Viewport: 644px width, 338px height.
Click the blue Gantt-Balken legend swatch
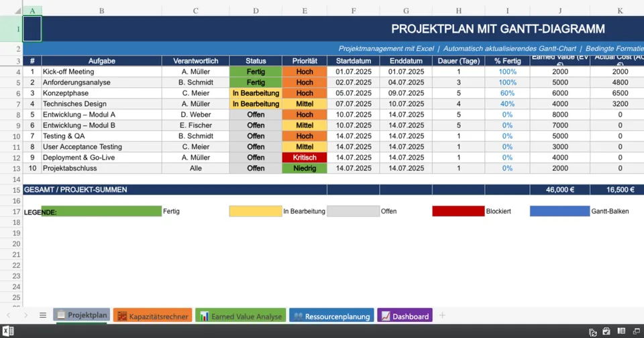pyautogui.click(x=559, y=211)
